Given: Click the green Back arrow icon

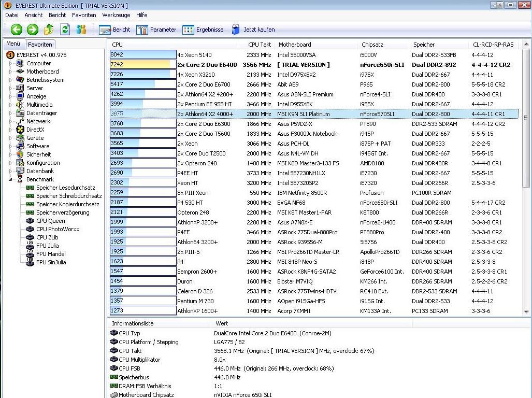Looking at the screenshot, I should [16, 30].
